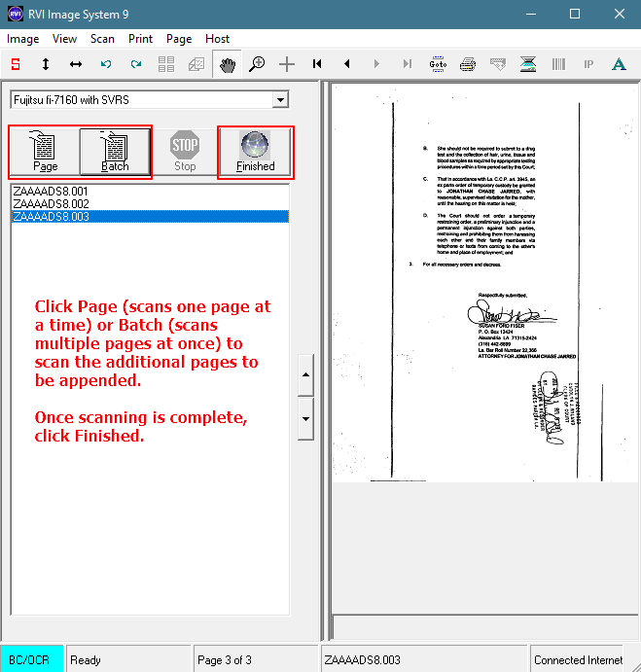The width and height of the screenshot is (641, 672).
Task: Click ZAAAADS8.003 in the status bar
Action: (x=362, y=660)
